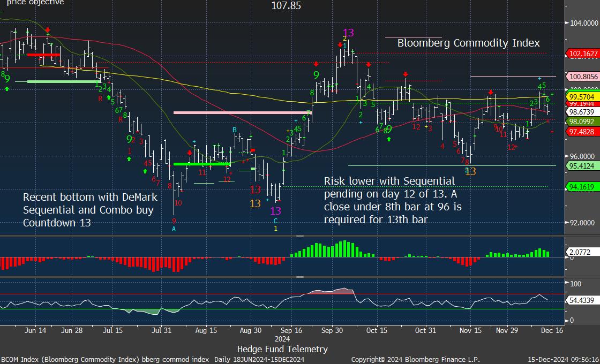Select the Aug 15 date label
600x364 pixels.
(206, 330)
